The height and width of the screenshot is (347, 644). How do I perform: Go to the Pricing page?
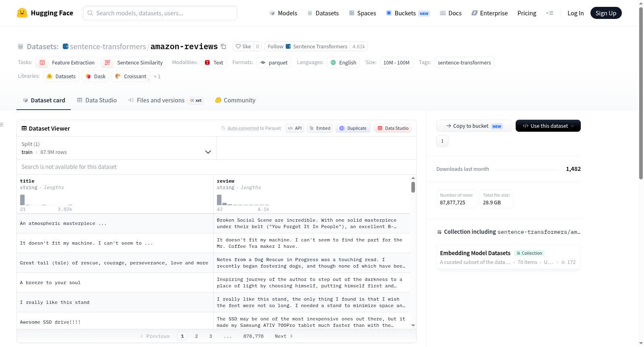(x=526, y=13)
